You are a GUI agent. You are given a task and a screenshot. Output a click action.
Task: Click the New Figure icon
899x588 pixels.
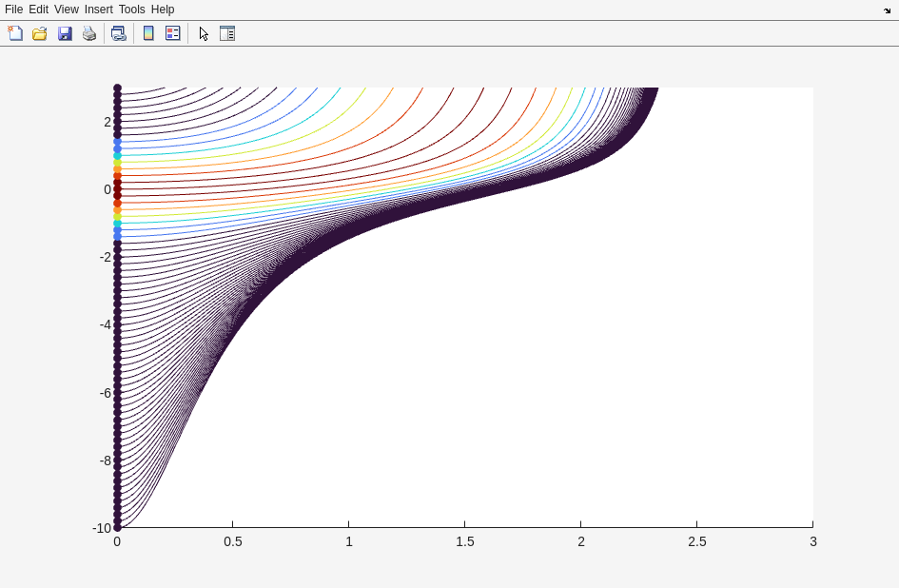pos(15,33)
